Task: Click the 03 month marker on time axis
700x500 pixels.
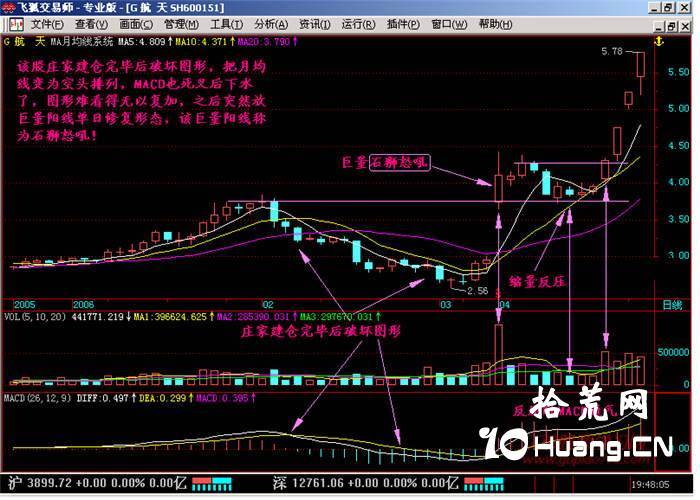Action: pyautogui.click(x=446, y=304)
